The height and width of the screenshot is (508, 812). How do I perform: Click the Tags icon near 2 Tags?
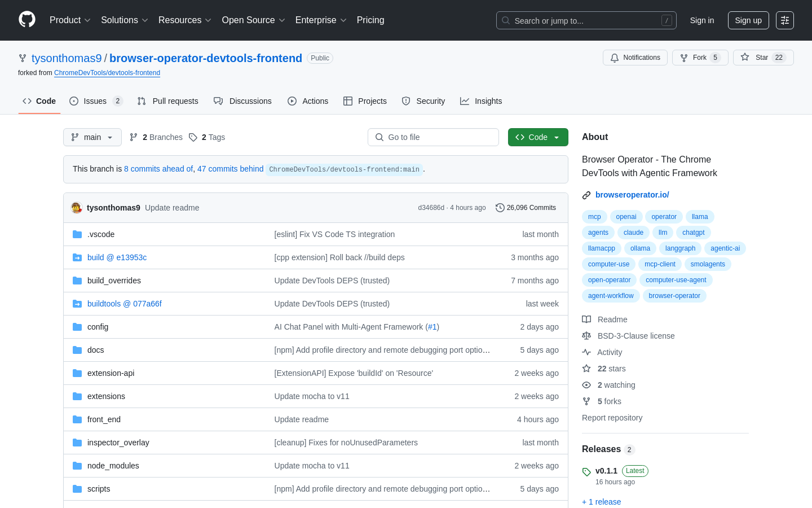pos(193,137)
